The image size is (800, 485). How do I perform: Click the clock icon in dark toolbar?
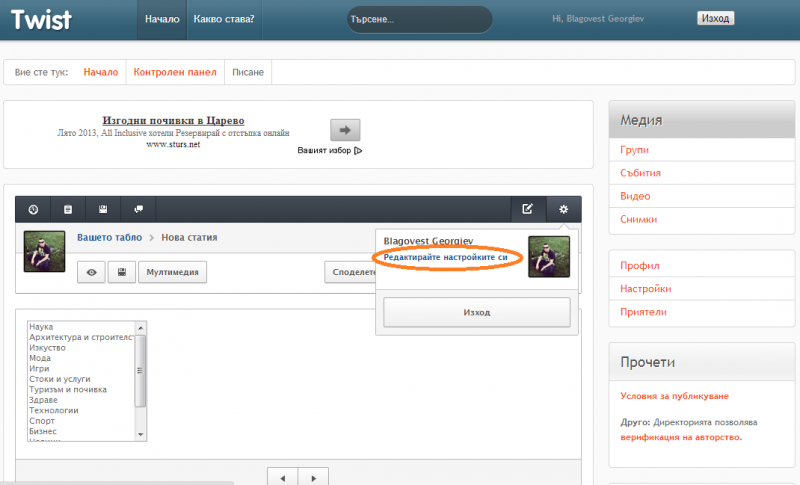click(34, 209)
